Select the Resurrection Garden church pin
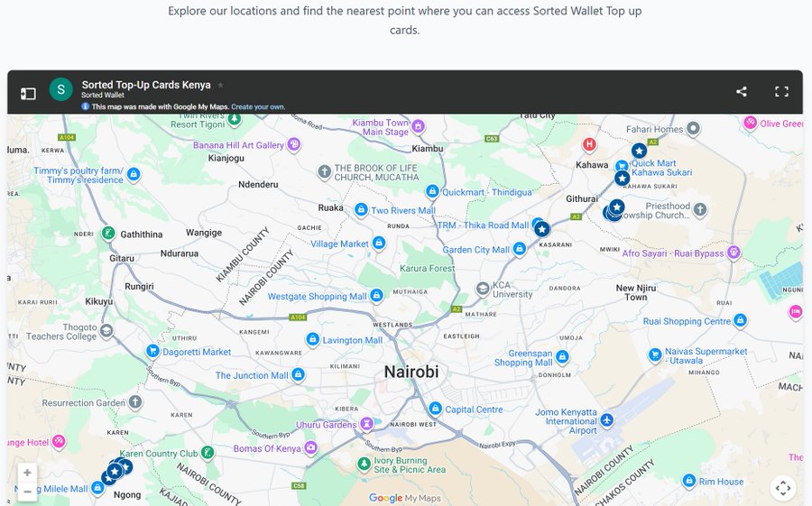812x506 pixels. [x=135, y=401]
